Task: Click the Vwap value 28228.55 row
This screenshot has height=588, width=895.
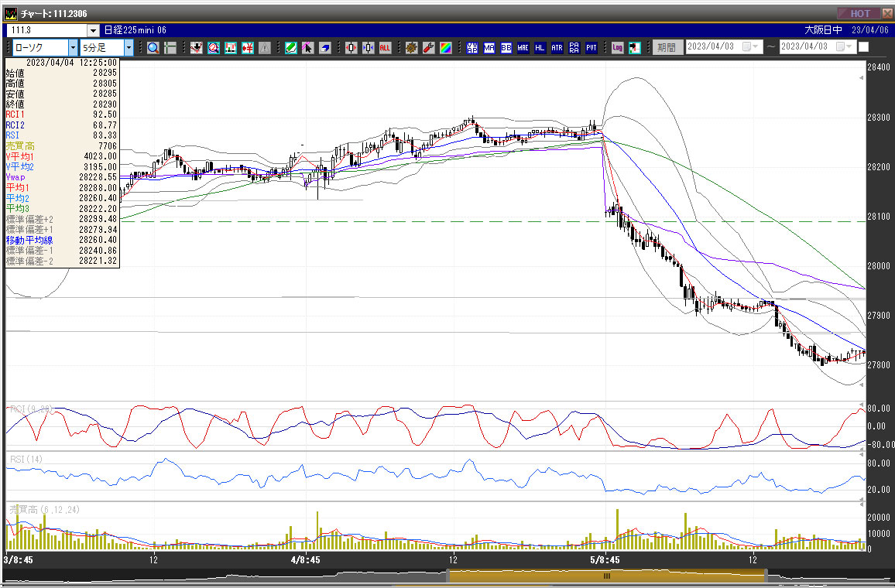Action: click(x=62, y=177)
